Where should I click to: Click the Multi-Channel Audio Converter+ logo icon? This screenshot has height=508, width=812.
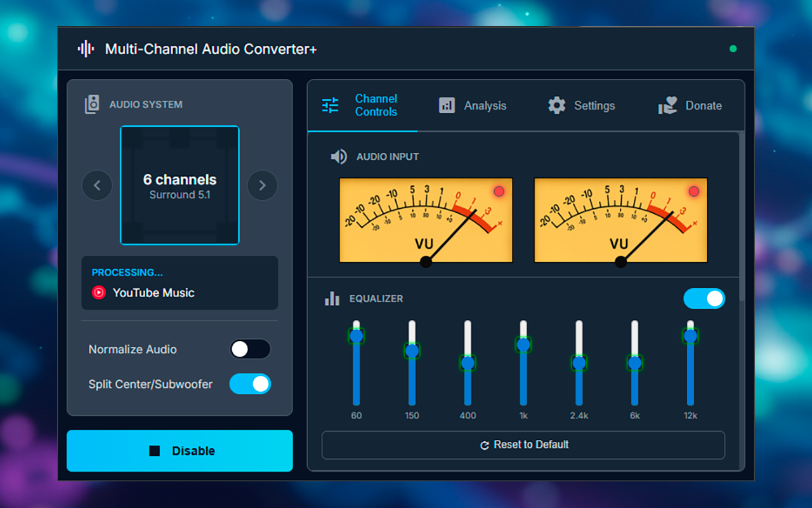(85, 48)
